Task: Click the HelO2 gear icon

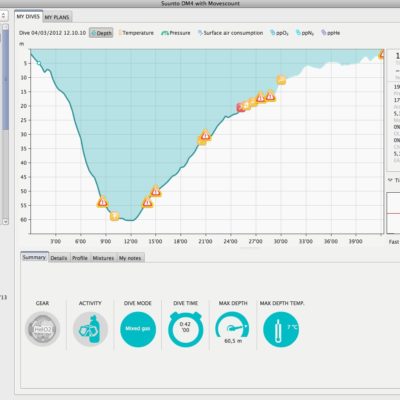Action: (43, 329)
